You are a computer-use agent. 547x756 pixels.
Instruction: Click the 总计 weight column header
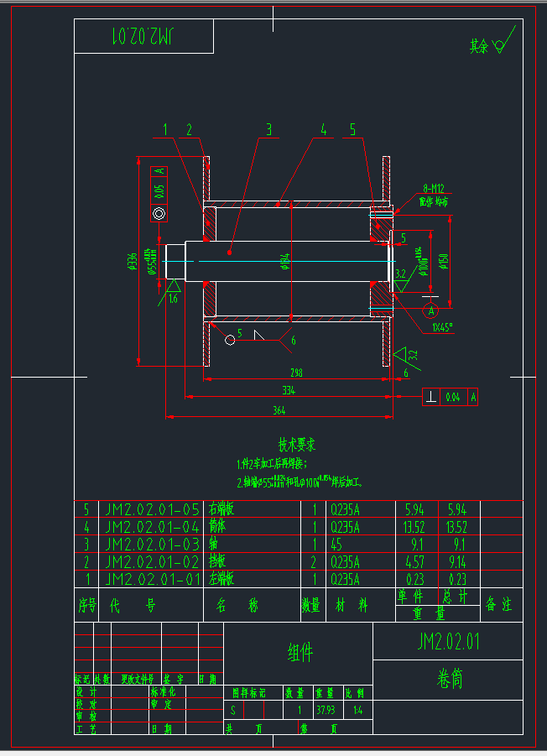(455, 597)
